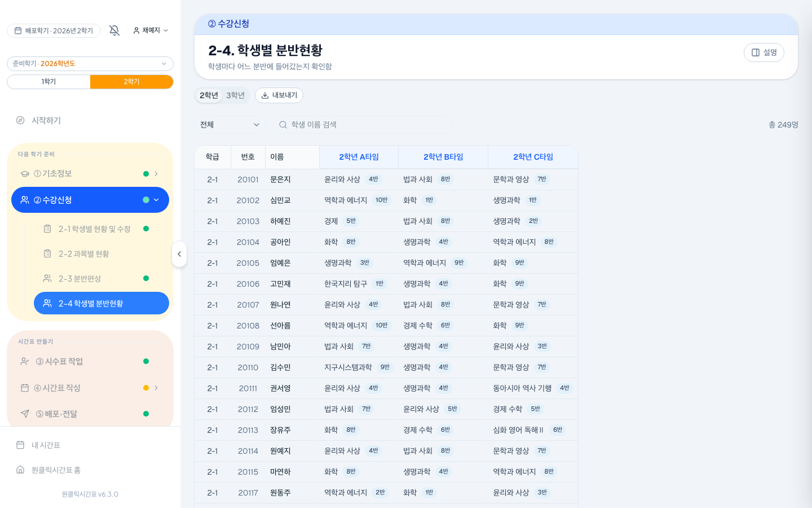Open ① 기초정보 section
The image size is (812, 508).
pos(90,174)
